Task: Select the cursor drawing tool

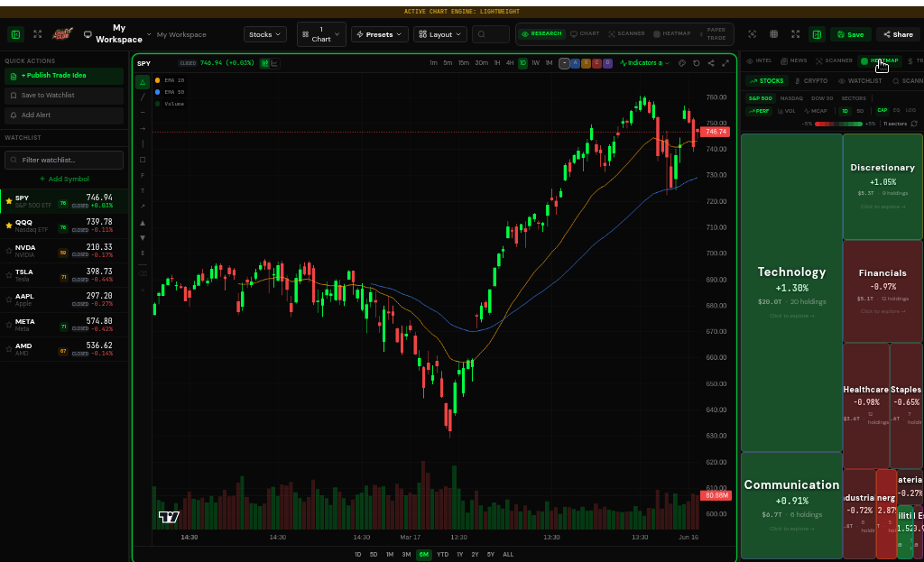Action: (143, 82)
